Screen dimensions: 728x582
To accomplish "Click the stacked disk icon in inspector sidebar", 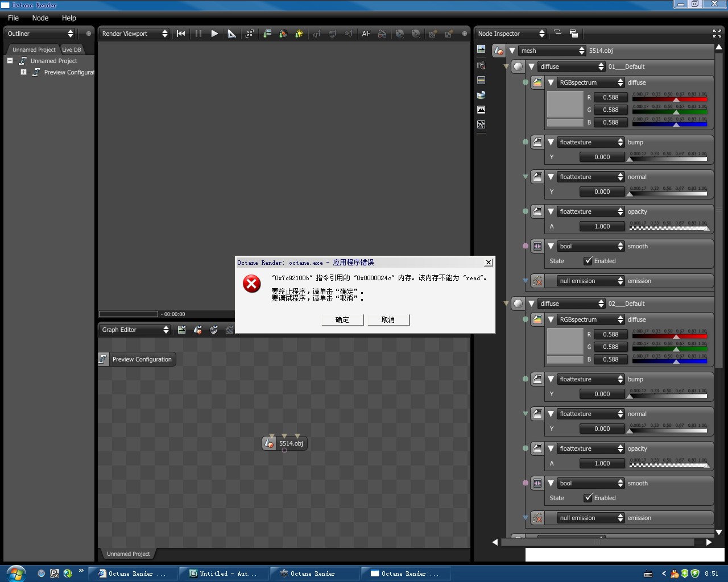I will coord(481,95).
